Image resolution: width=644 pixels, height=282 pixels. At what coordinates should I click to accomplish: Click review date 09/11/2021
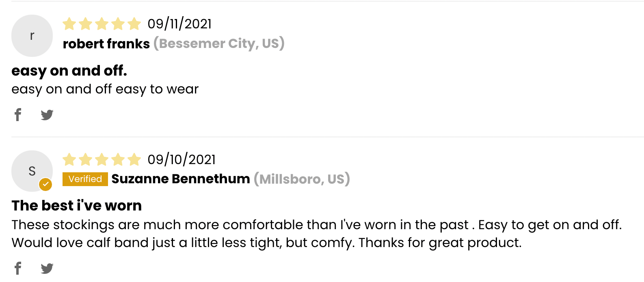point(179,24)
